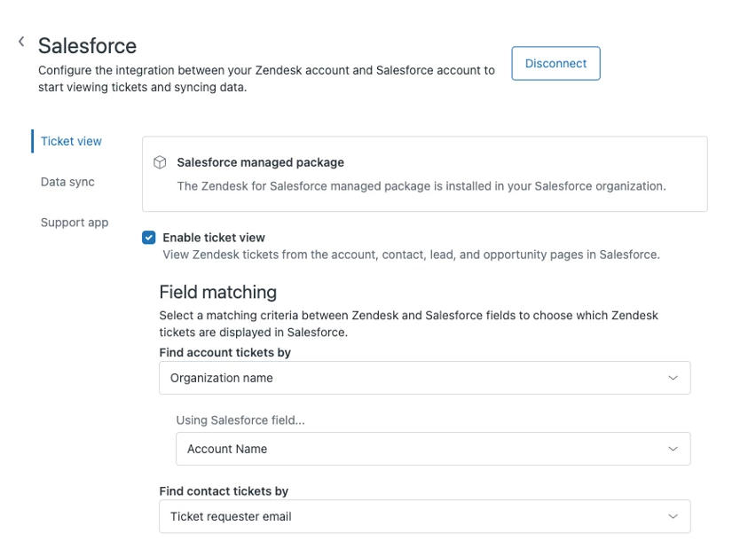Click chevron arrow in Ticket requester email field
This screenshot has width=756, height=541.
click(x=673, y=516)
